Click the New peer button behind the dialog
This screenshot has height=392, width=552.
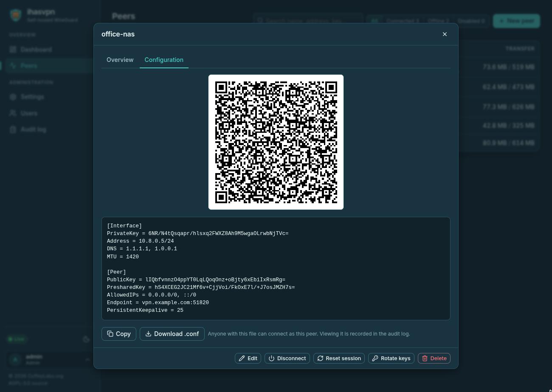516,21
